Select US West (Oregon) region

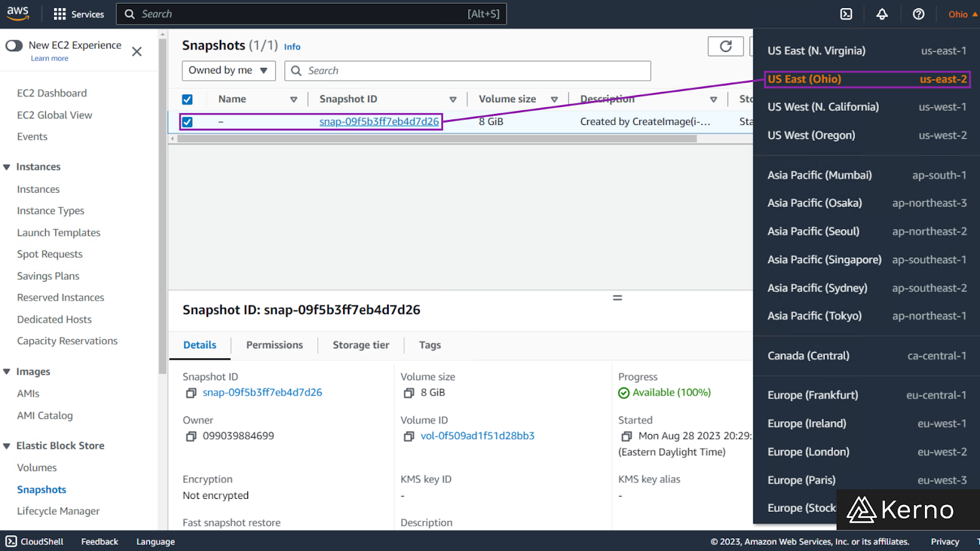pyautogui.click(x=867, y=135)
